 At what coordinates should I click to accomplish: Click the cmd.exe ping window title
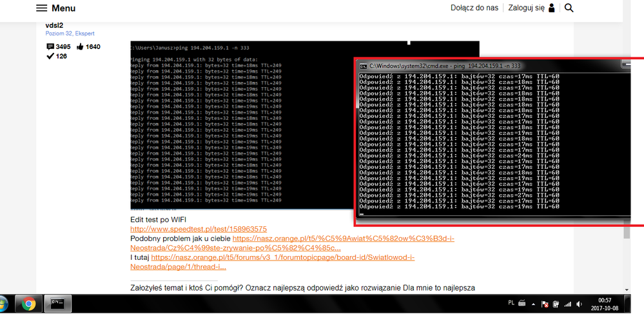pos(445,66)
